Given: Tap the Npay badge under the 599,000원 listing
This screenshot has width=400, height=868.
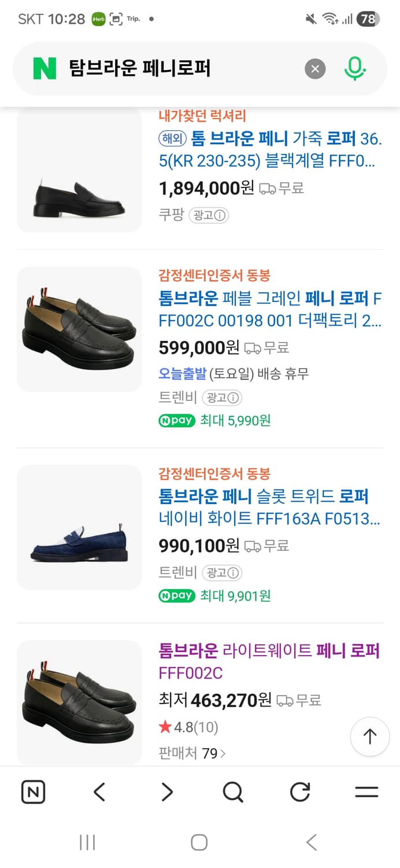Looking at the screenshot, I should (176, 421).
